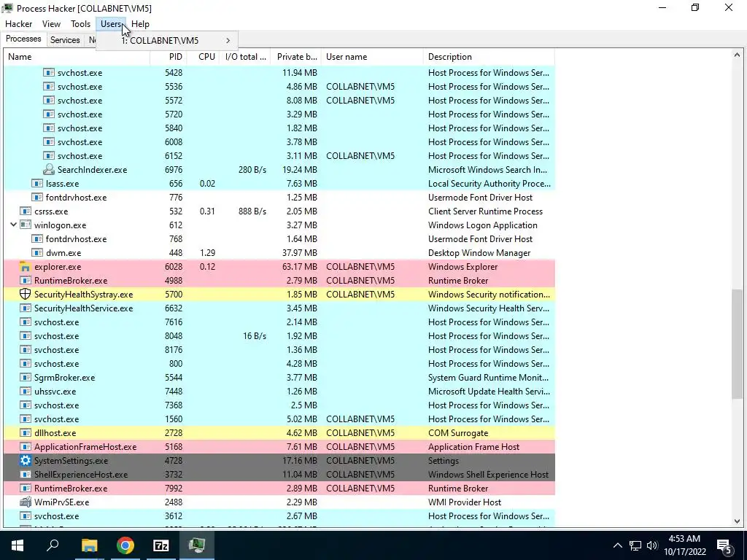The image size is (747, 560).
Task: Click the ShellExperienceHost.exe icon
Action: click(26, 474)
